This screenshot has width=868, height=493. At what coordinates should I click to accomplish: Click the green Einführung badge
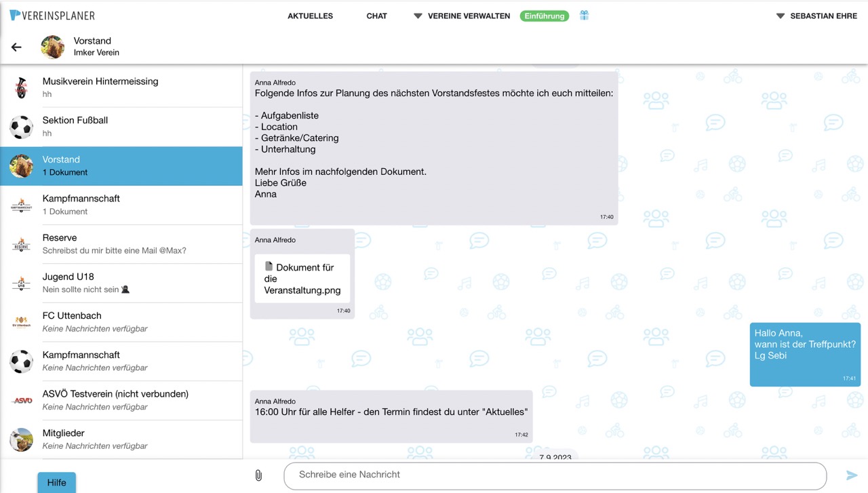(x=544, y=15)
